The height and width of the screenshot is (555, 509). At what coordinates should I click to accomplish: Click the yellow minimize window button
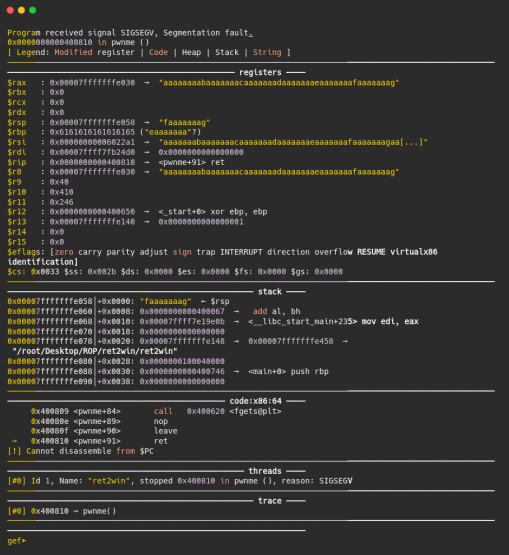pyautogui.click(x=21, y=10)
